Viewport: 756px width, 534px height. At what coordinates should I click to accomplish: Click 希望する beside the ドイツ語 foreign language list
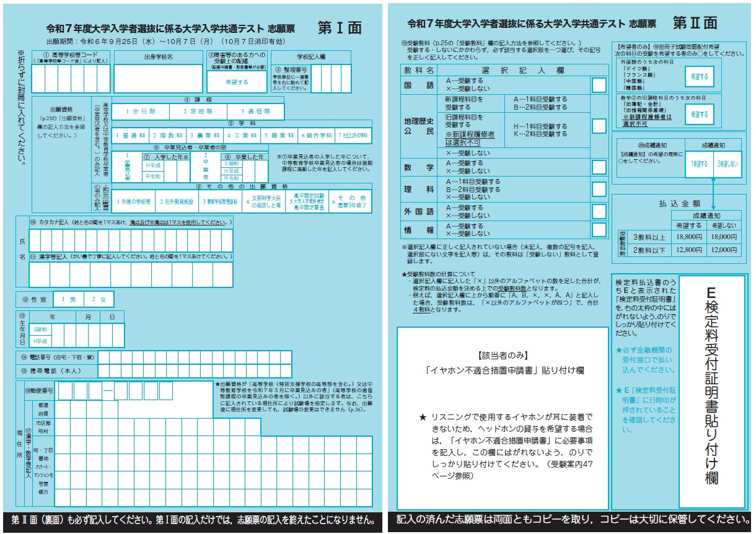tap(699, 77)
